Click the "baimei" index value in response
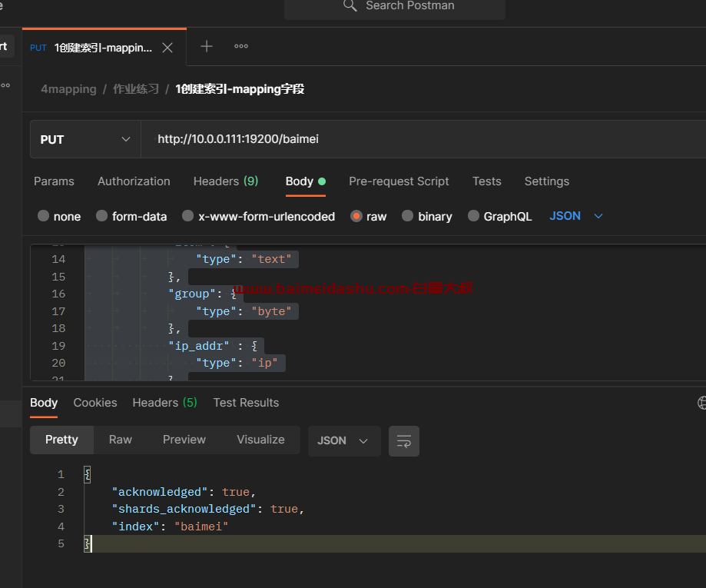The height and width of the screenshot is (588, 706). 201,527
